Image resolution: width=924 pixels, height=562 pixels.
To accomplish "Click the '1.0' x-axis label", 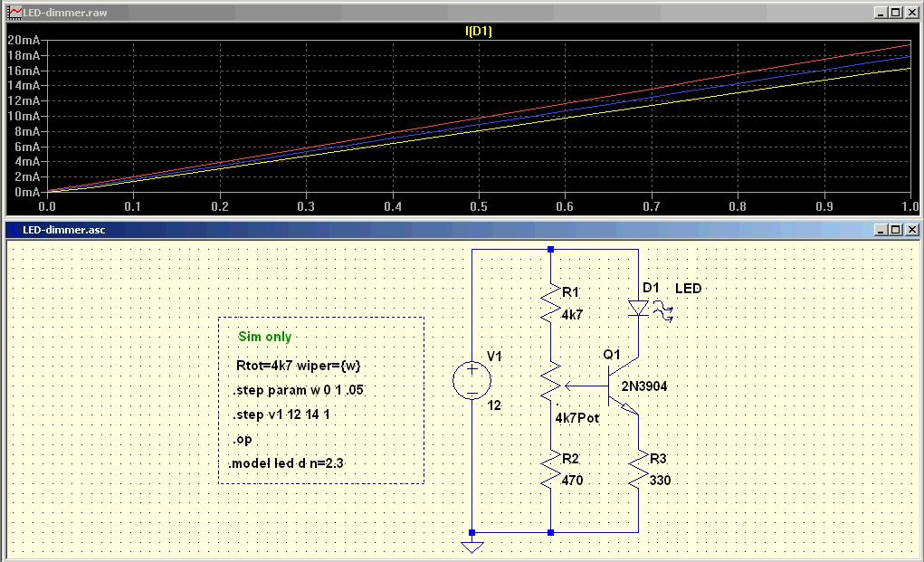I will (x=910, y=206).
